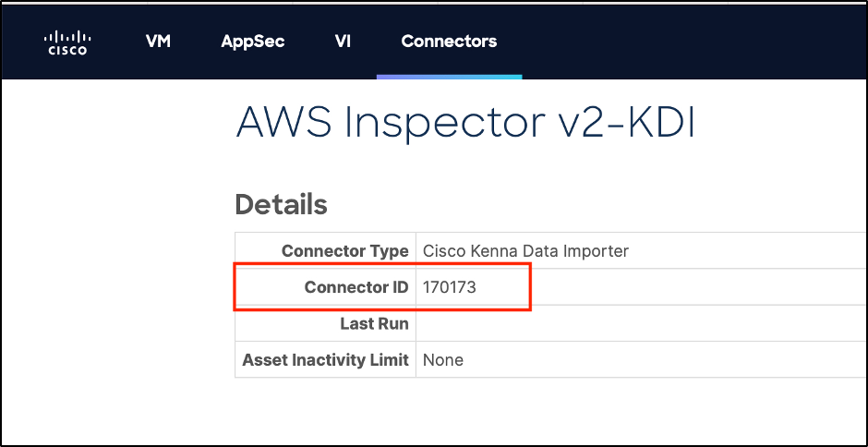Viewport: 868px width, 447px height.
Task: Select the Connectors tab
Action: pos(449,42)
